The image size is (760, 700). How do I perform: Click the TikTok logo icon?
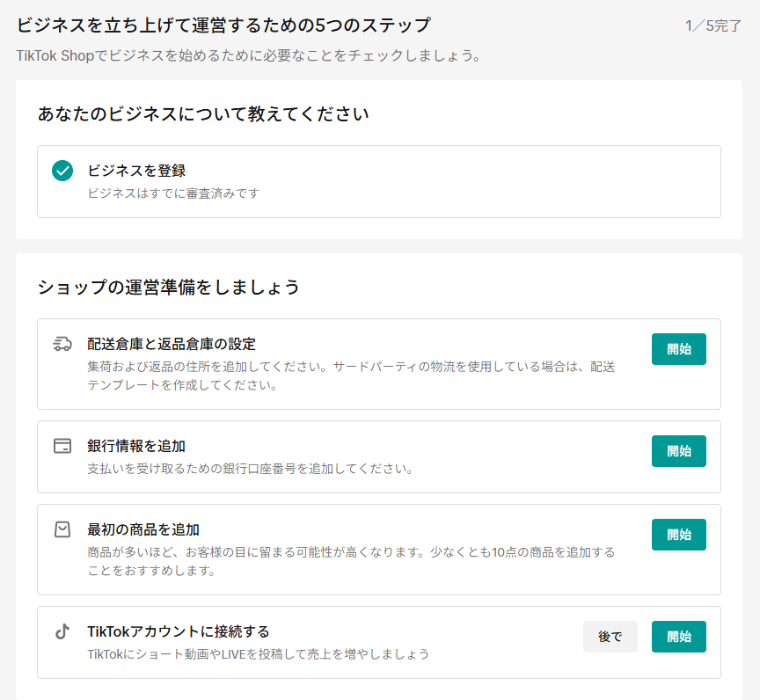62,631
